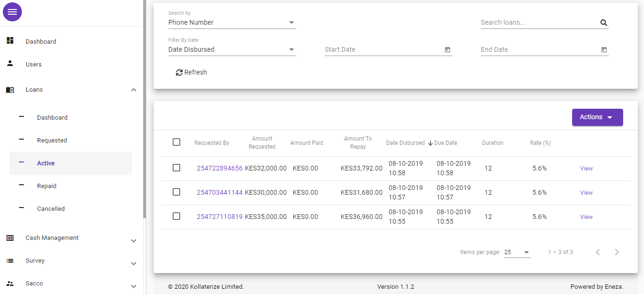View the KES30,000.00 loan
644x294 pixels.
[x=586, y=193]
